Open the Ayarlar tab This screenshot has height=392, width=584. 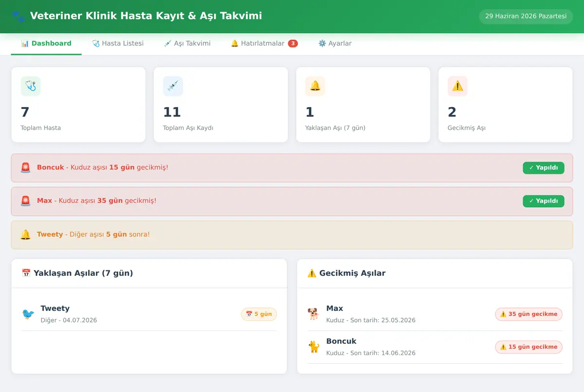pos(335,44)
